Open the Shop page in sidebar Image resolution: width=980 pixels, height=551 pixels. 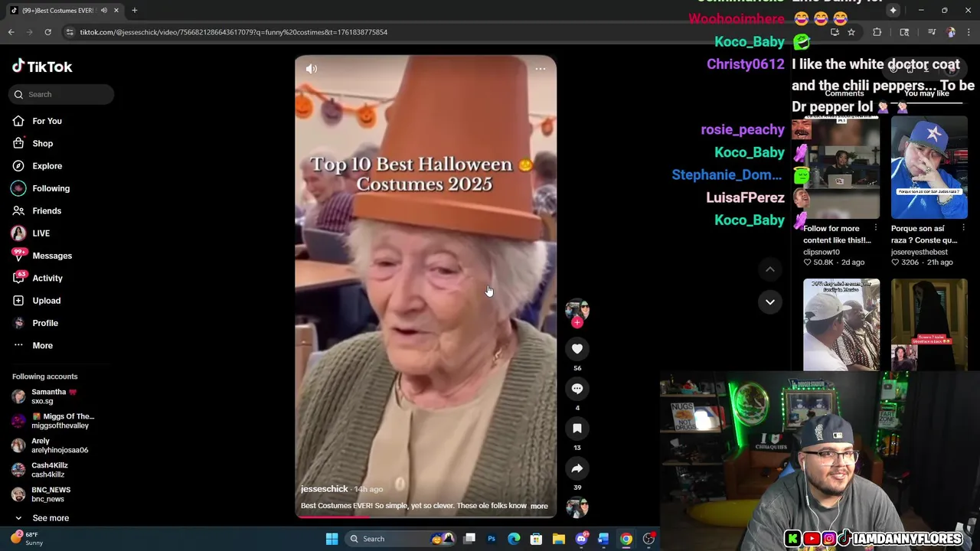coord(32,143)
